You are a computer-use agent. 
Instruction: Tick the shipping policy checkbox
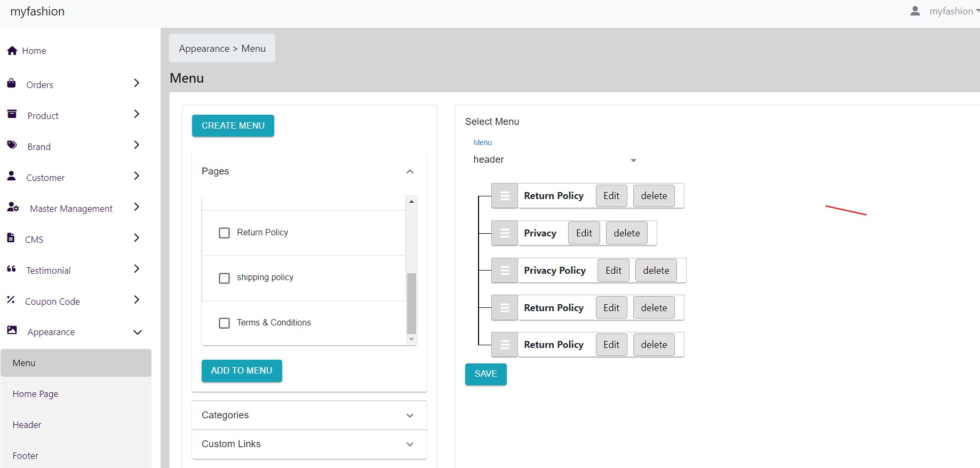click(x=225, y=278)
